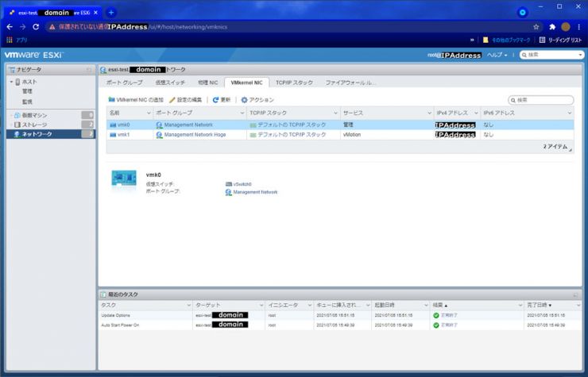The image size is (588, 377).
Task: Open the Manage item under Host
Action: pos(27,91)
